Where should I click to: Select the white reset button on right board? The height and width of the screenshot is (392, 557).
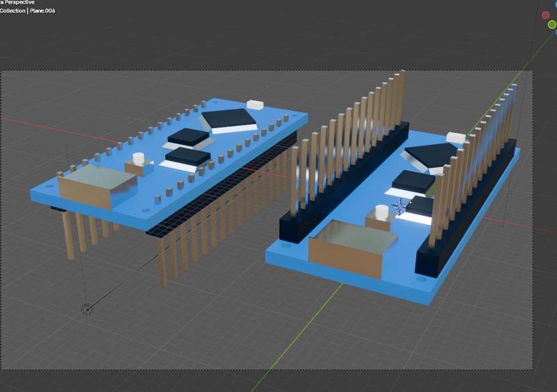coord(382,212)
